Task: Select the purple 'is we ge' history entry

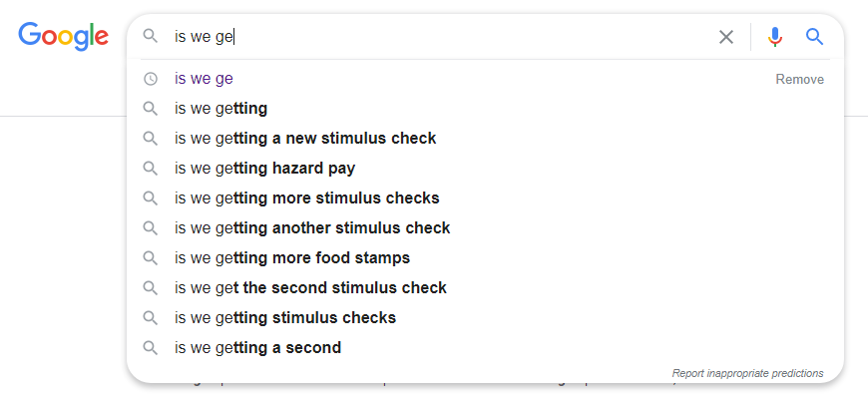Action: coord(204,79)
